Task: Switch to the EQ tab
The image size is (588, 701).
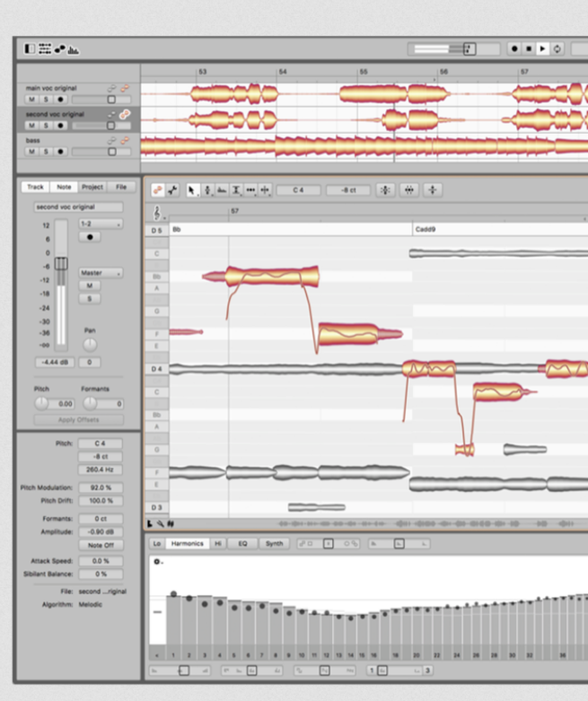Action: [242, 544]
